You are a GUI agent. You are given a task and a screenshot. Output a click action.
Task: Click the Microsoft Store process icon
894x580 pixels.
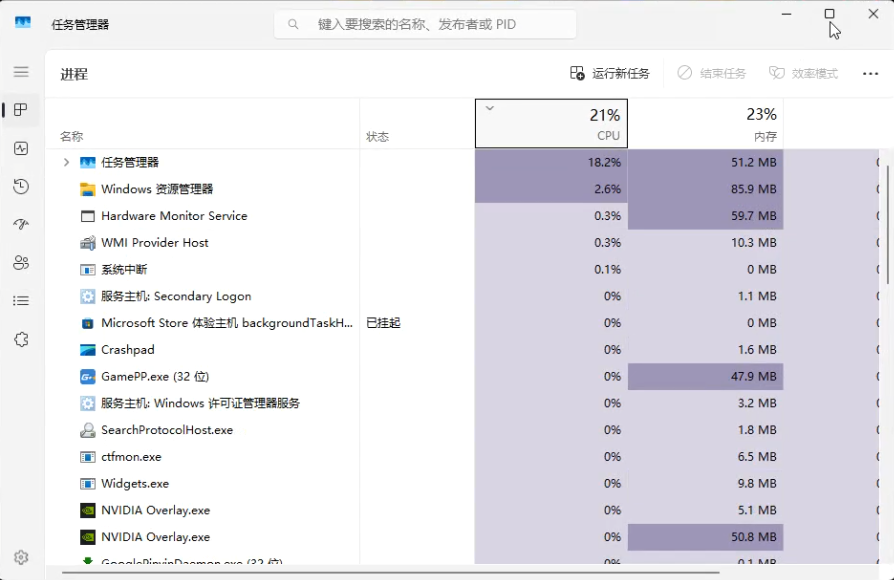[x=87, y=323]
